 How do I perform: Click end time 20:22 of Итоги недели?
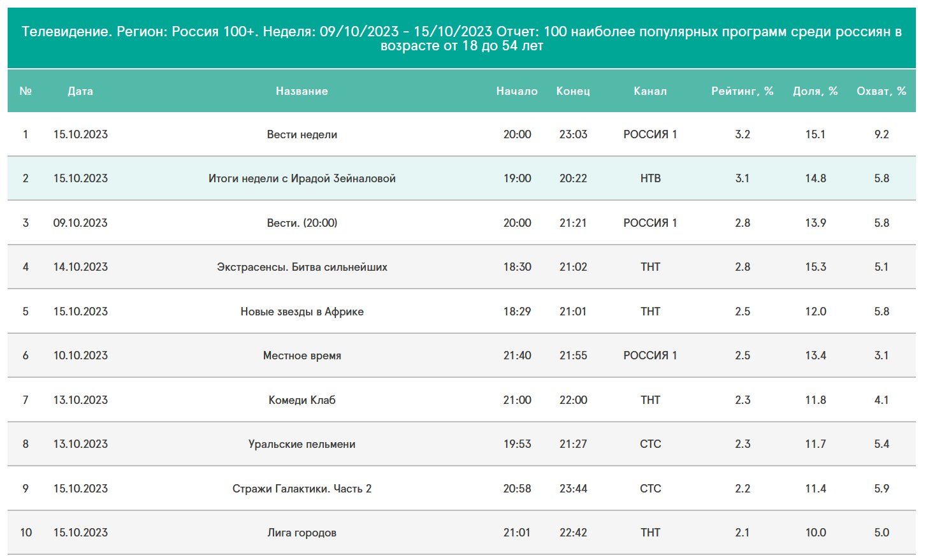(x=573, y=178)
